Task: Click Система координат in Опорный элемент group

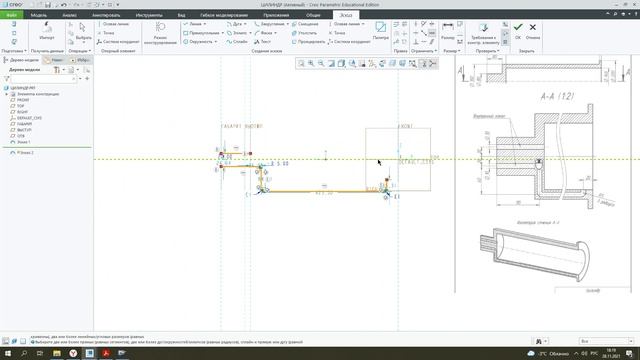Action: point(118,42)
